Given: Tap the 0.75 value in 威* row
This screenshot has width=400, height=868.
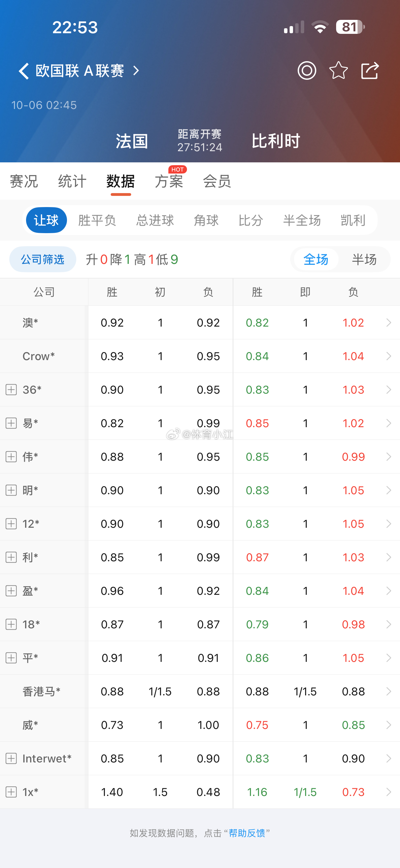Looking at the screenshot, I should tap(257, 725).
